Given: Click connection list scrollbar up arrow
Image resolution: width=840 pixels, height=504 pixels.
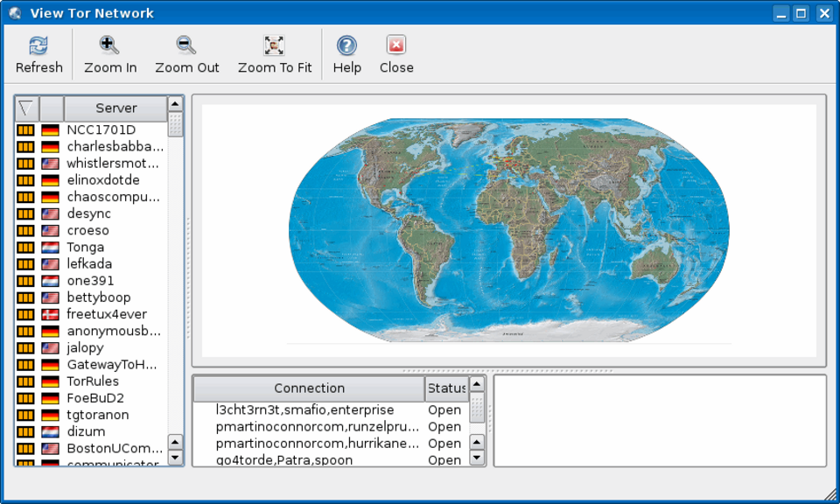Looking at the screenshot, I should pos(477,383).
